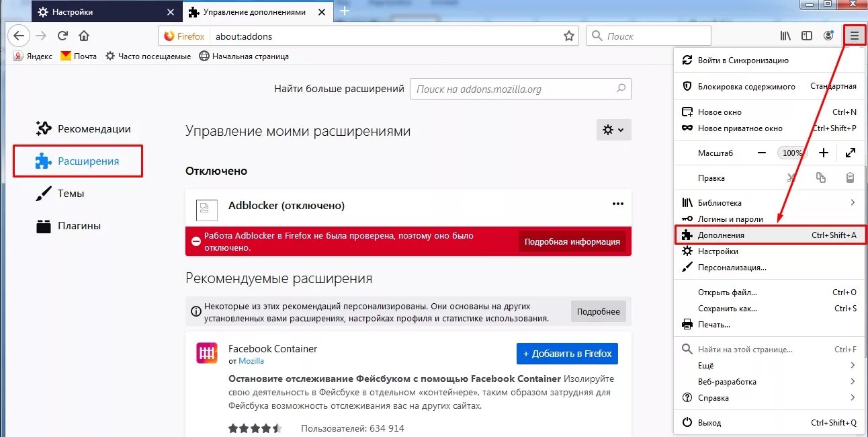Bookmark this page with the star icon

point(569,36)
